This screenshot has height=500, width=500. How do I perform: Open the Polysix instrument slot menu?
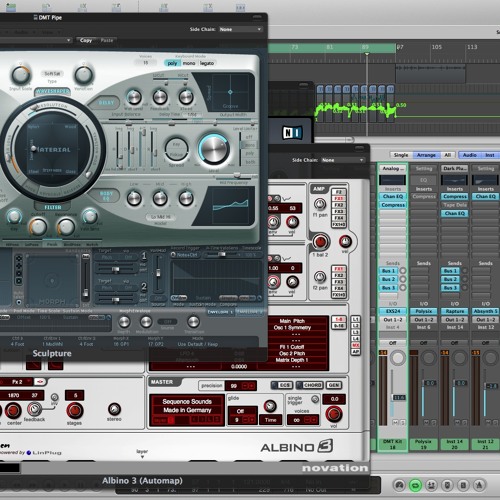pos(424,311)
